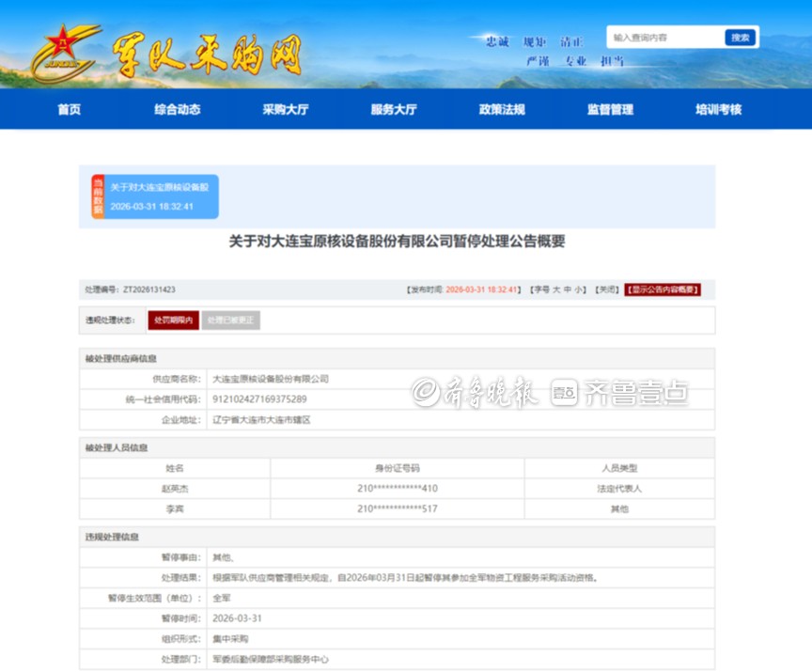The height and width of the screenshot is (672, 812).
Task: Click the 显示公告内容概要 red button
Action: point(663,289)
